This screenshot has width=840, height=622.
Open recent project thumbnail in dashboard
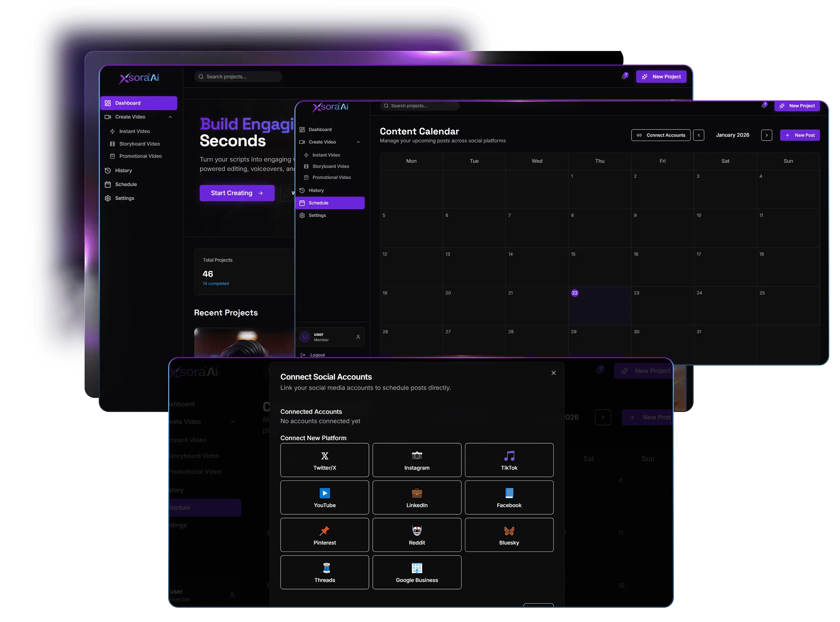(x=244, y=342)
